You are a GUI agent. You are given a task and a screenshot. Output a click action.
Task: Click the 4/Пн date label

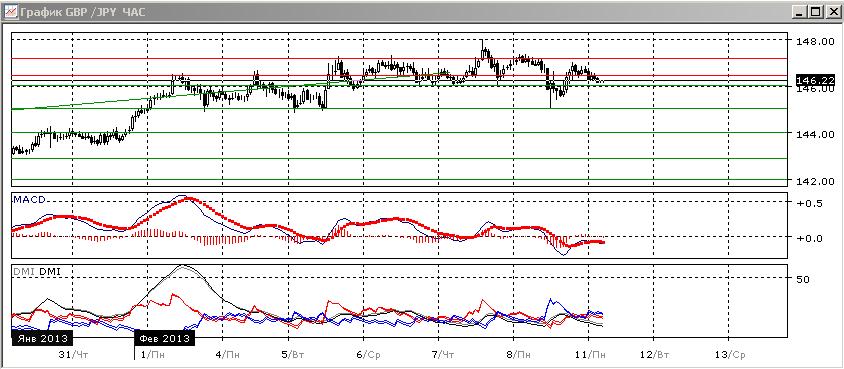(227, 354)
